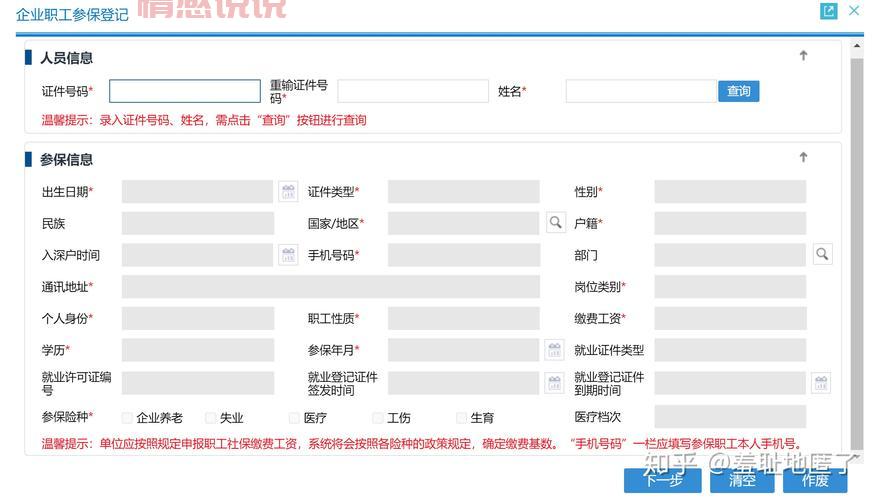Open the 就业证件类型 field
The width and height of the screenshot is (881, 500).
tap(730, 350)
